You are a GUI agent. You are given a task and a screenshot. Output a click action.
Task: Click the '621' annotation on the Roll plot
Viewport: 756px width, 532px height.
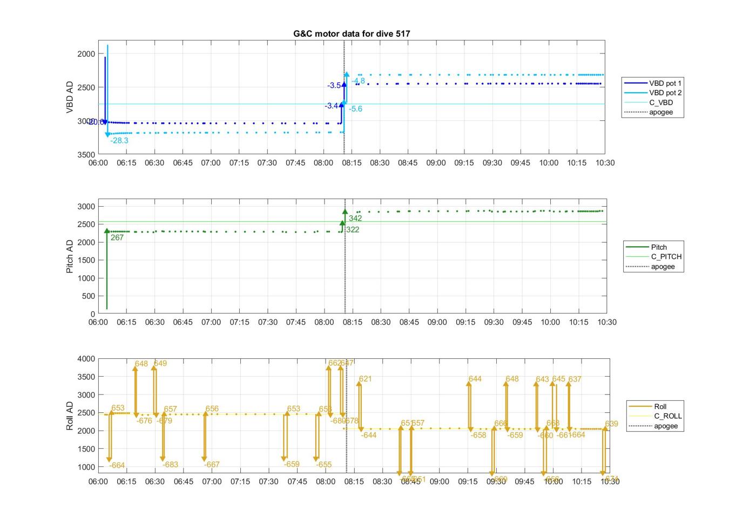(366, 379)
